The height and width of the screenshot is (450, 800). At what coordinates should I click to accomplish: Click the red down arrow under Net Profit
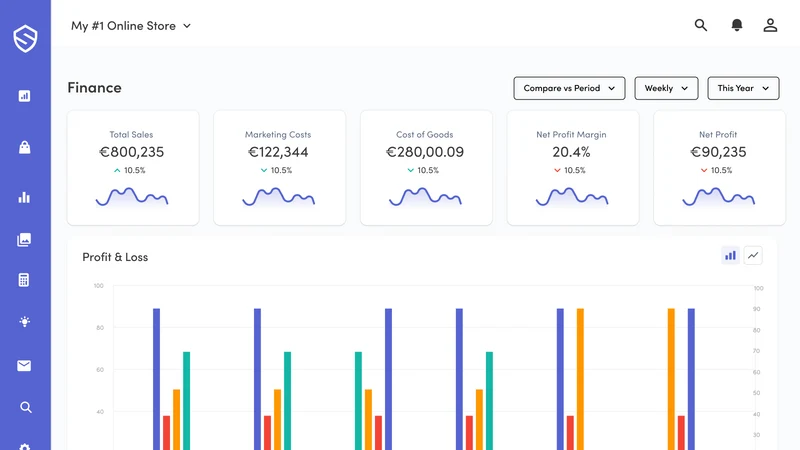[704, 170]
